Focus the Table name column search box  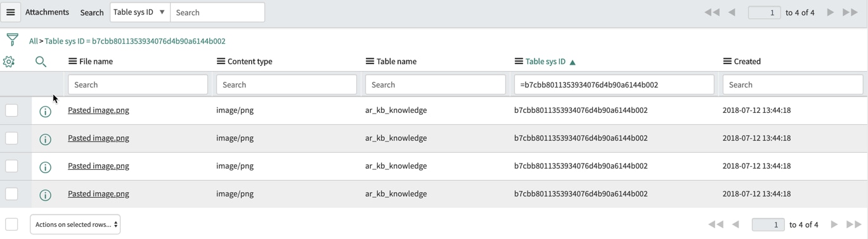pos(436,85)
